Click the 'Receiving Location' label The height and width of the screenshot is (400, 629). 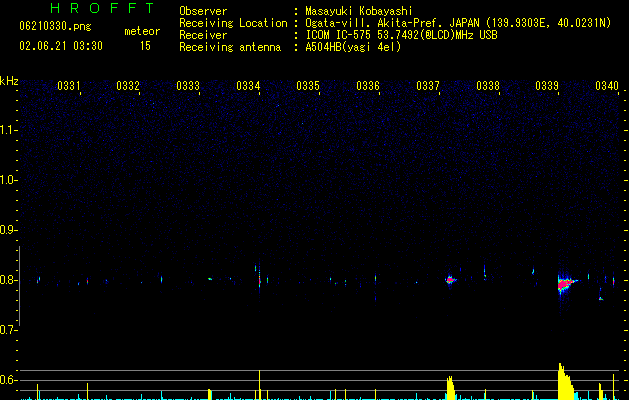(x=233, y=23)
